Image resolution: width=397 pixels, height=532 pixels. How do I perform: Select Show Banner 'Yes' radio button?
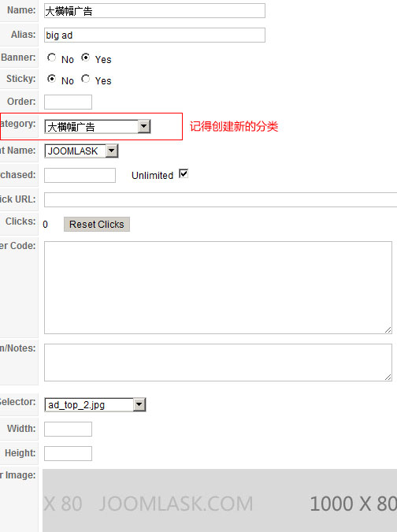(x=85, y=58)
